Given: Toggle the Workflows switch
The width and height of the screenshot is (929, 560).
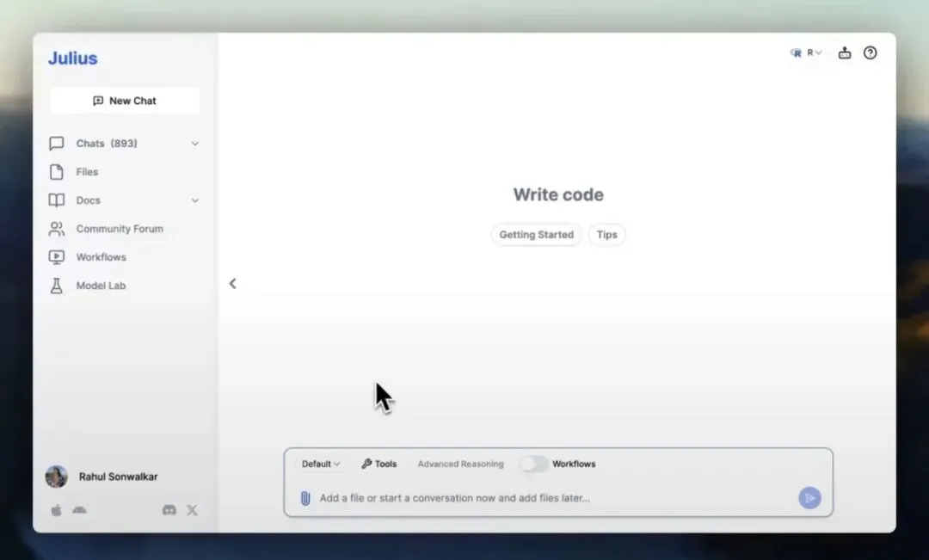Looking at the screenshot, I should 534,464.
